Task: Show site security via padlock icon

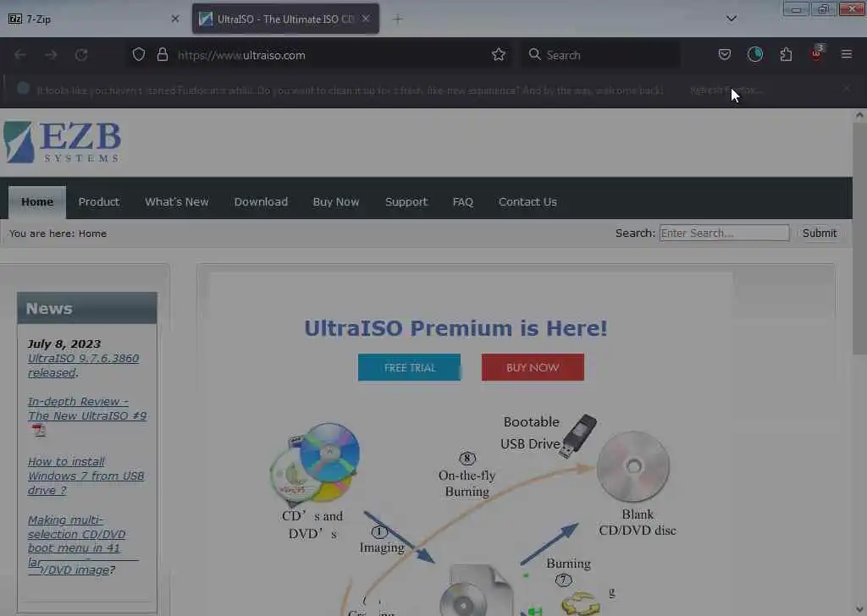Action: [162, 55]
